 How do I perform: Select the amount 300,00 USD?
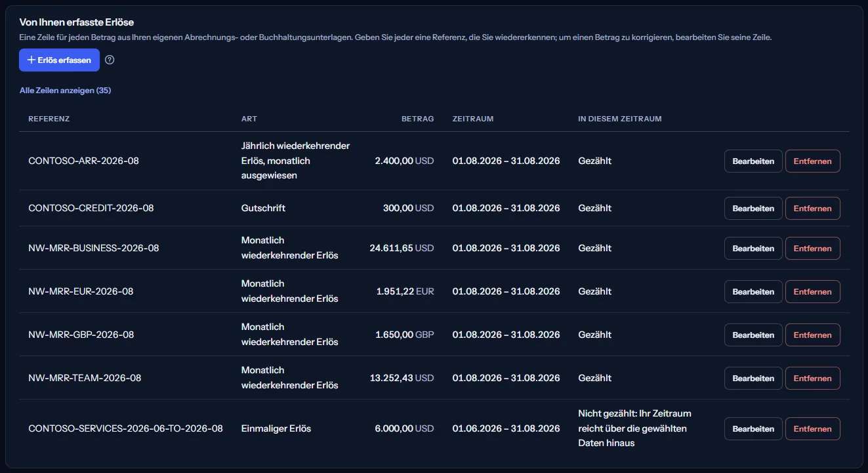coord(408,208)
